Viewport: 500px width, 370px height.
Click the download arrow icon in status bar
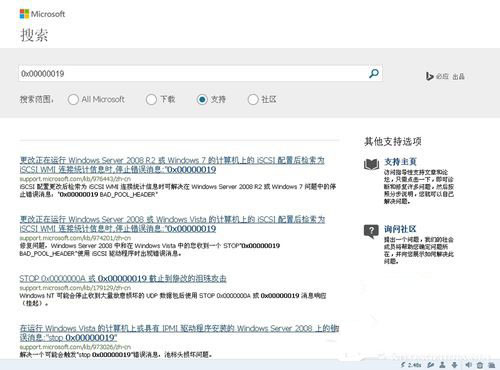click(454, 365)
